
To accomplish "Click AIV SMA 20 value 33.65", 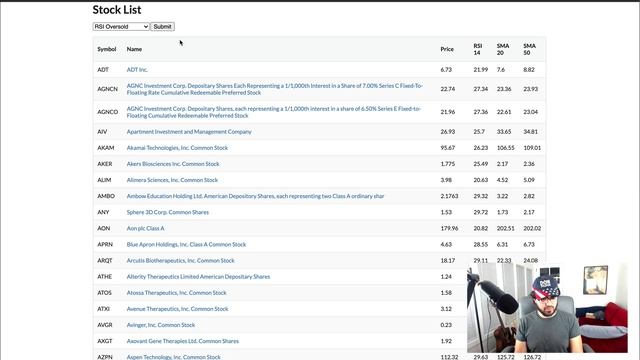I will [x=504, y=132].
